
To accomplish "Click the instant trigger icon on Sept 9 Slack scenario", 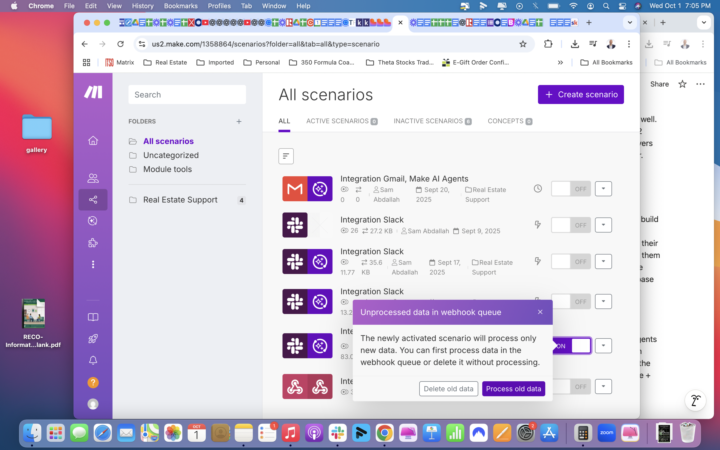I will click(537, 225).
